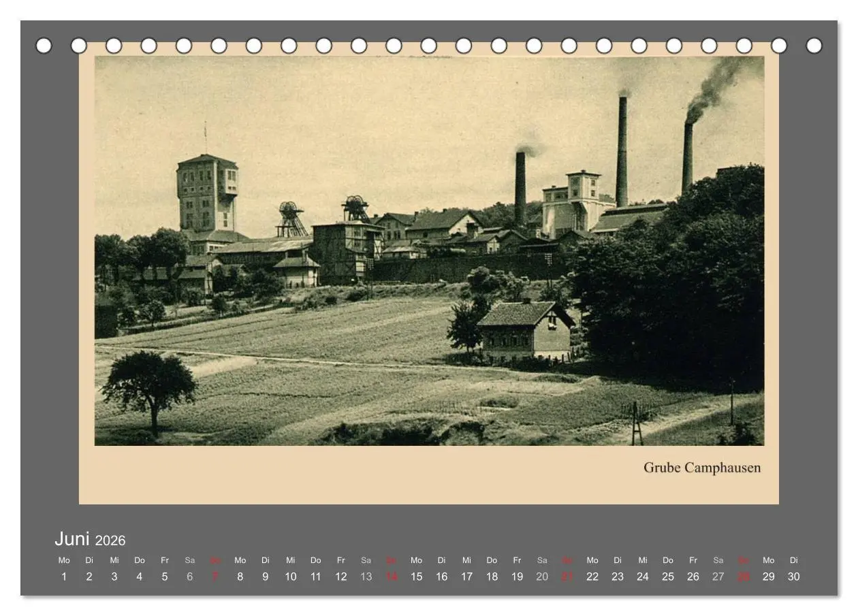Select day 9 in the calendar
858x616 pixels.
click(266, 577)
